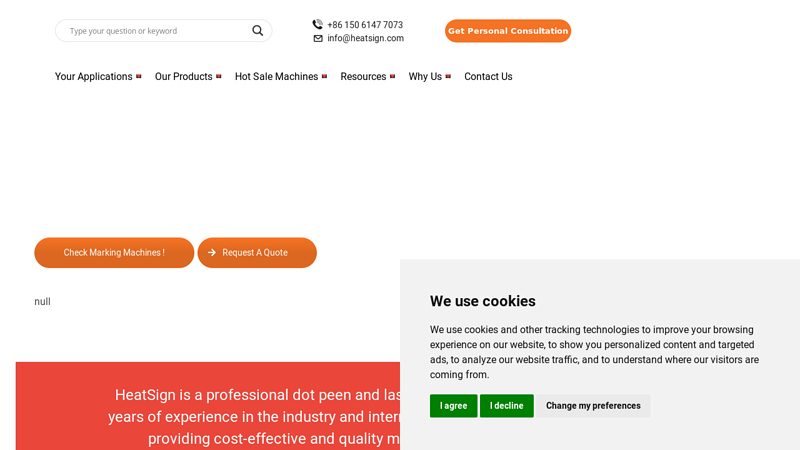Accept cookies with I agree
Viewport: 800px width, 450px height.
pyautogui.click(x=454, y=406)
